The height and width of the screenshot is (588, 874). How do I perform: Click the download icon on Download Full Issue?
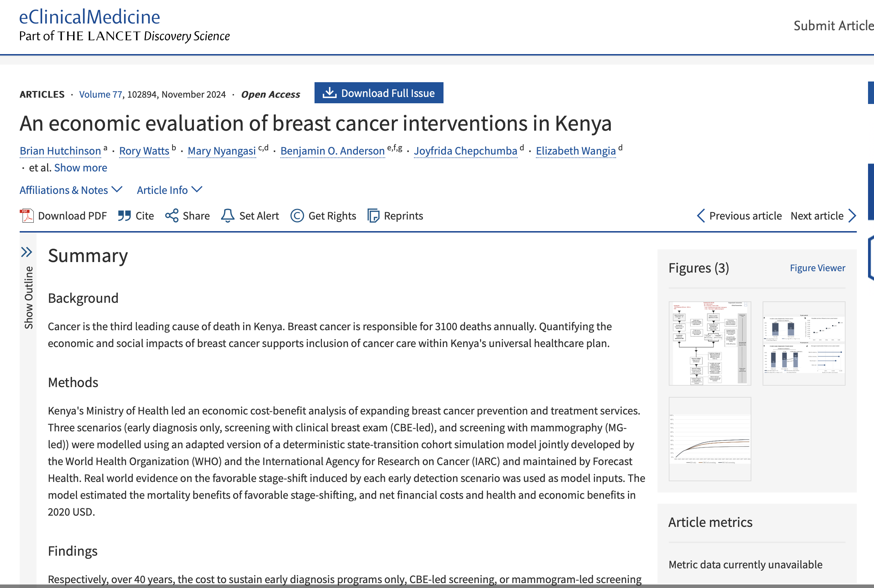[329, 93]
